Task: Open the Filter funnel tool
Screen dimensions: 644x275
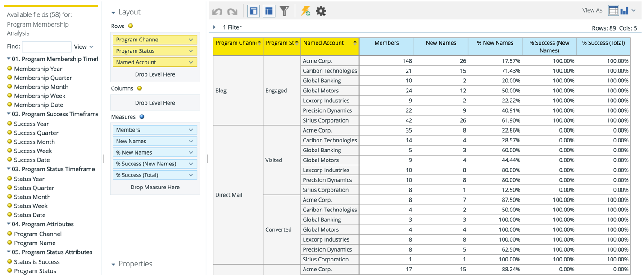Action: click(284, 11)
